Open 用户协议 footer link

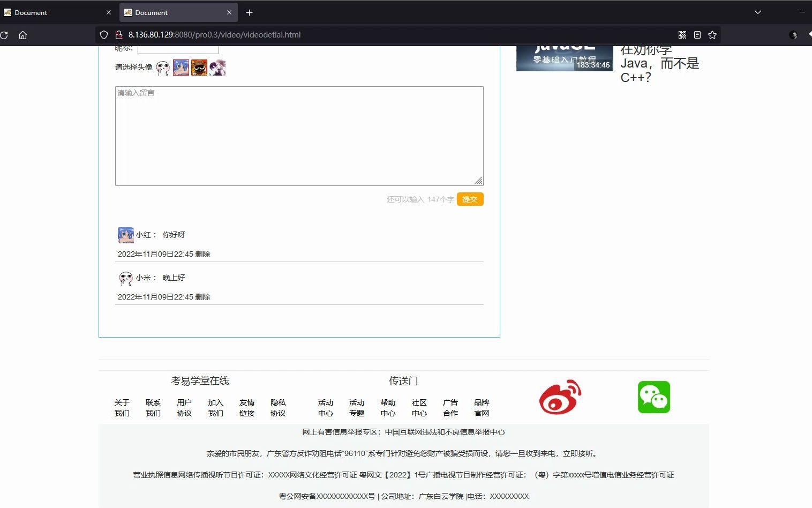point(184,408)
